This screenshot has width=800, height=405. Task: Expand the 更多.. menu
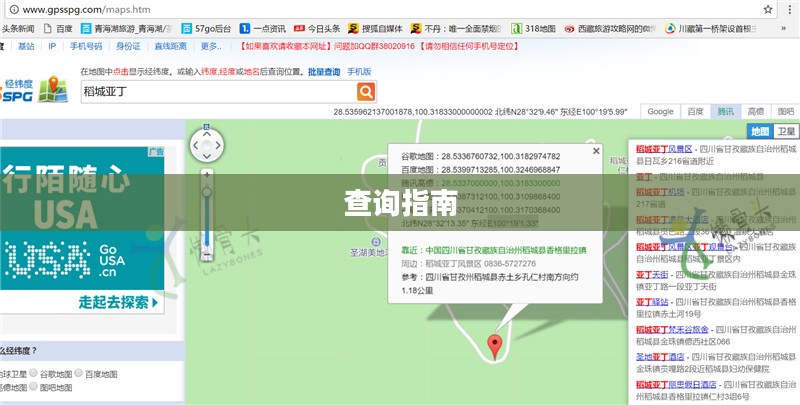click(x=211, y=46)
